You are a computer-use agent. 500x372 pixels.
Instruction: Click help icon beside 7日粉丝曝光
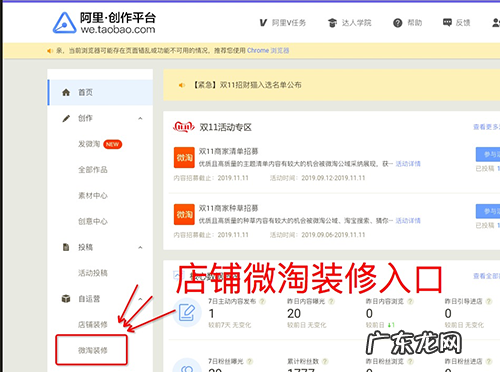click(x=250, y=361)
